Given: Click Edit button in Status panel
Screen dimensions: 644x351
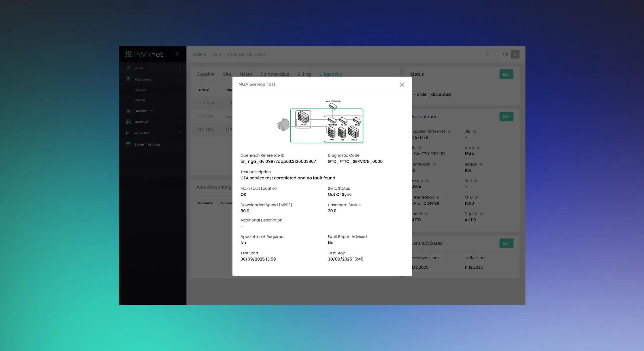Looking at the screenshot, I should pyautogui.click(x=506, y=74).
